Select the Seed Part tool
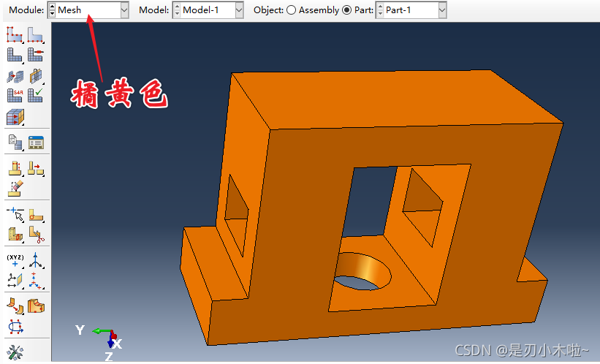The image size is (600, 364). pos(15,34)
